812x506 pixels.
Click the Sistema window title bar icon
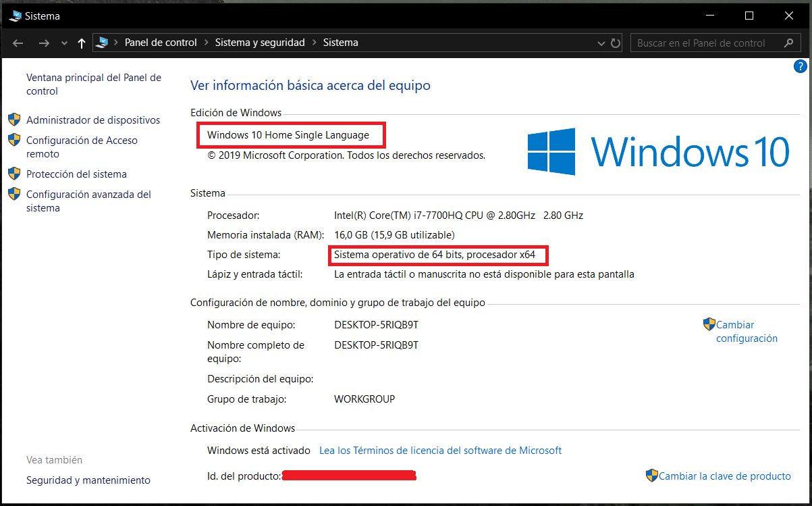pyautogui.click(x=16, y=16)
